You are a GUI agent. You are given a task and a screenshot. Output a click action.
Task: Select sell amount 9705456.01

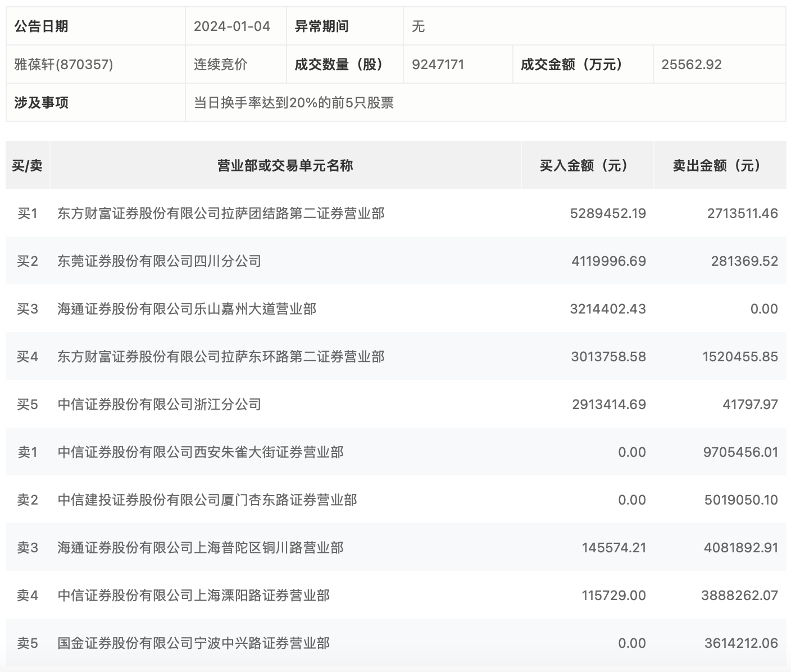740,452
